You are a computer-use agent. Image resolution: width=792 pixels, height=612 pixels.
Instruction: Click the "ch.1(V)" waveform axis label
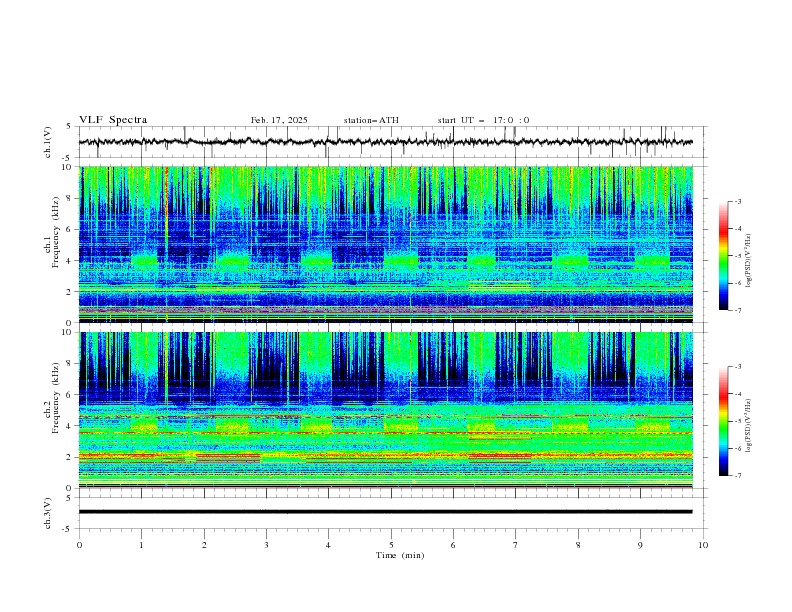point(48,142)
